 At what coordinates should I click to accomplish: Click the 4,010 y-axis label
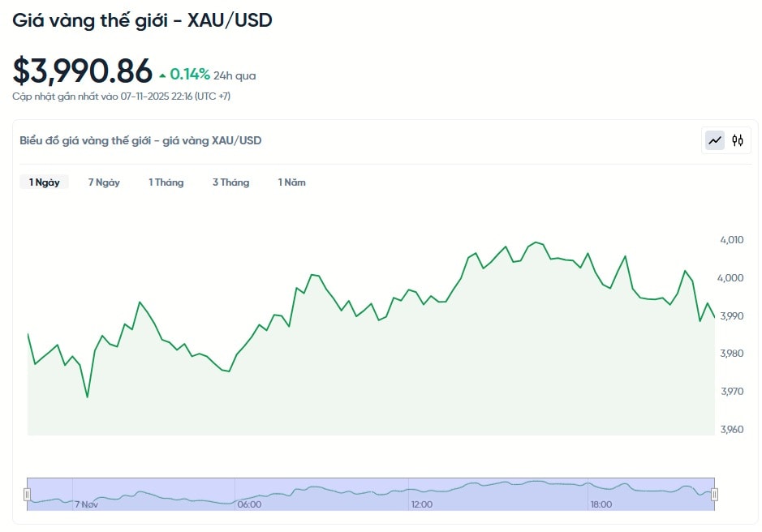[731, 240]
